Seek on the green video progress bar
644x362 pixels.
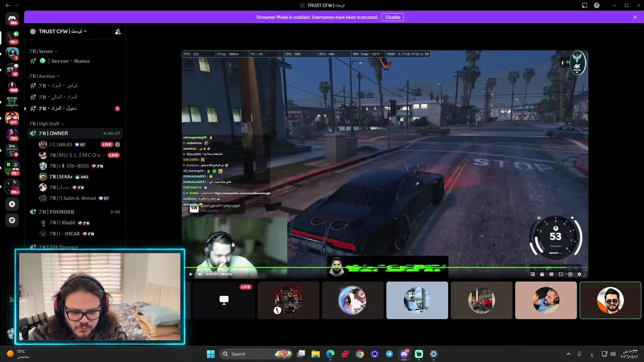(x=385, y=268)
